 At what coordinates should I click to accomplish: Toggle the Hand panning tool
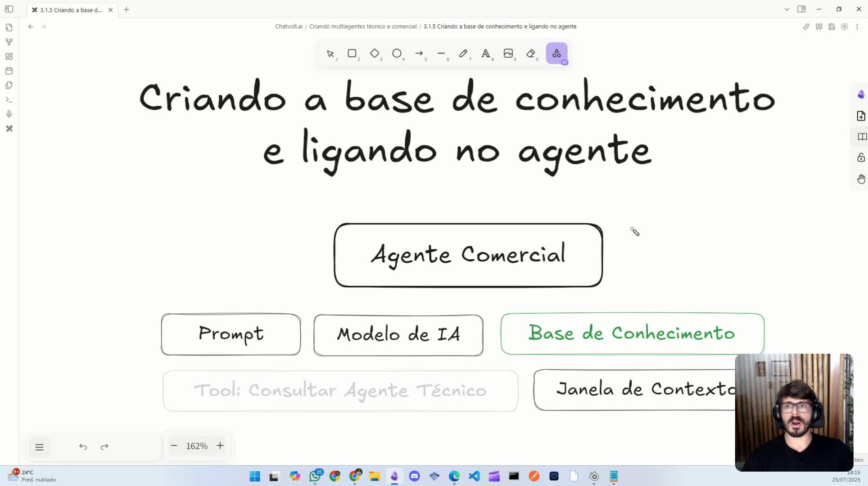tap(861, 179)
